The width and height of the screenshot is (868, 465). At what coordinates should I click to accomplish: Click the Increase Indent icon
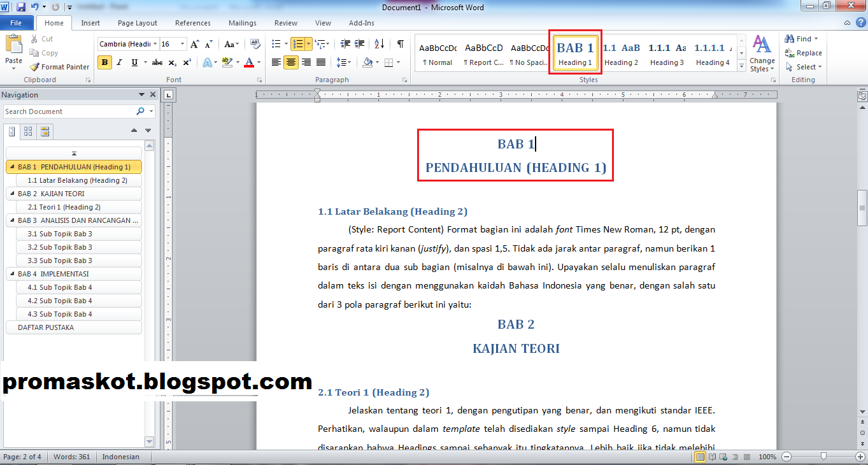click(x=360, y=44)
